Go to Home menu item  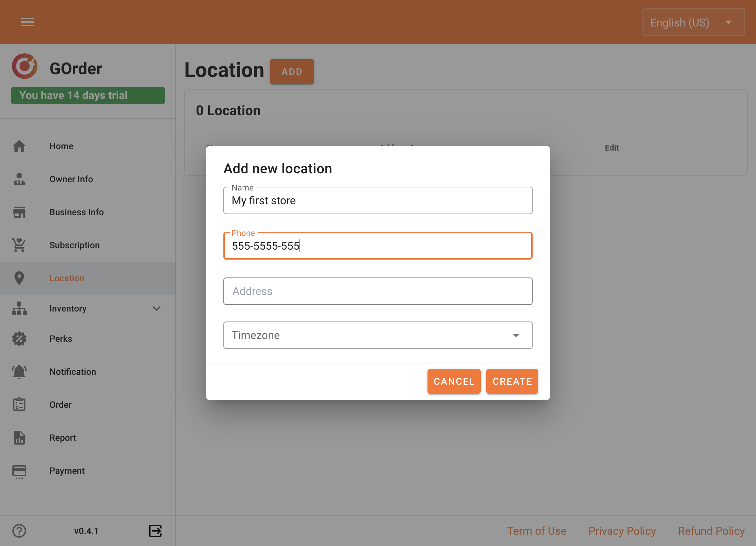[x=88, y=146]
